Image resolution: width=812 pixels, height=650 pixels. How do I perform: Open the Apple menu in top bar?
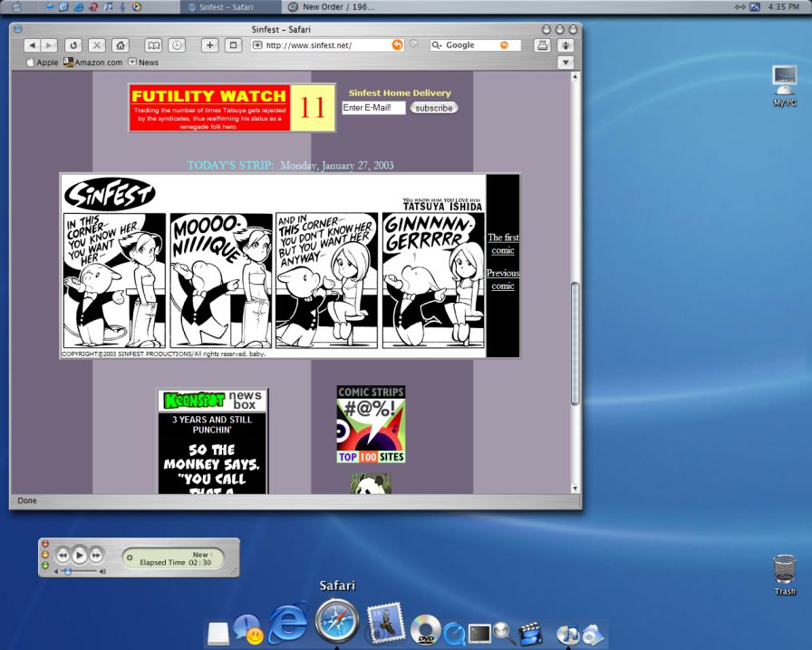[x=16, y=6]
